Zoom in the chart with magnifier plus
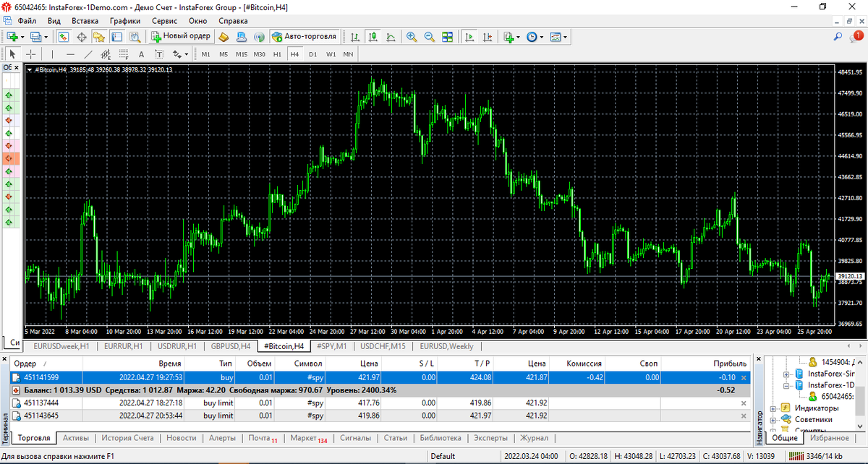Image resolution: width=868 pixels, height=464 pixels. pos(412,36)
